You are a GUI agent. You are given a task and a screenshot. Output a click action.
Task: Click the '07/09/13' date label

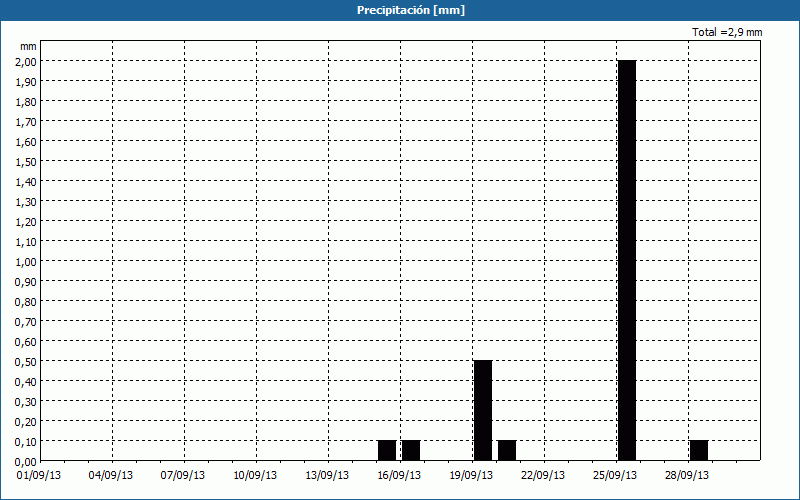[x=182, y=475]
